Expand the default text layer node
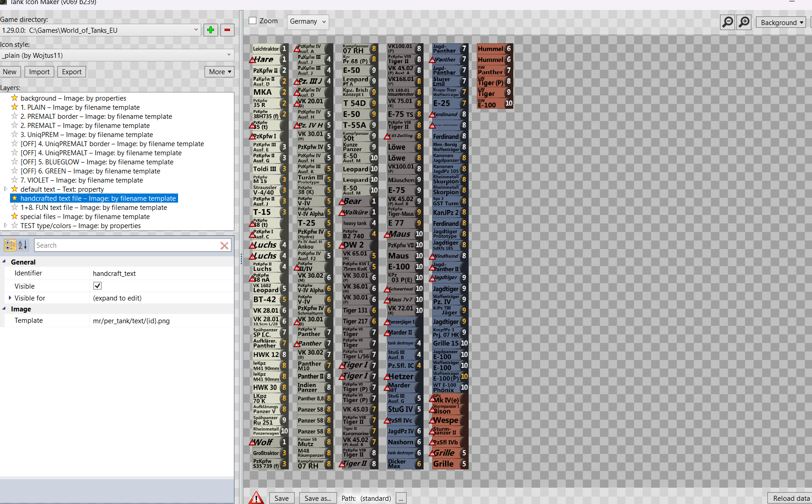This screenshot has width=812, height=504. click(5, 189)
